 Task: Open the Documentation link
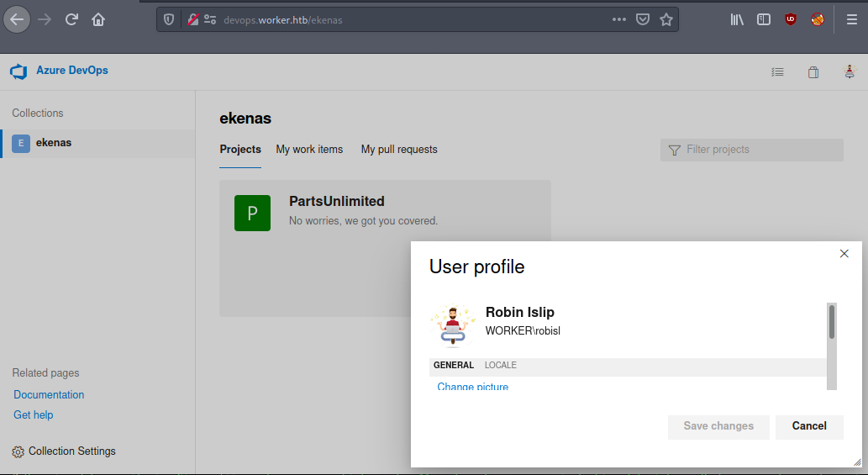[x=49, y=395]
